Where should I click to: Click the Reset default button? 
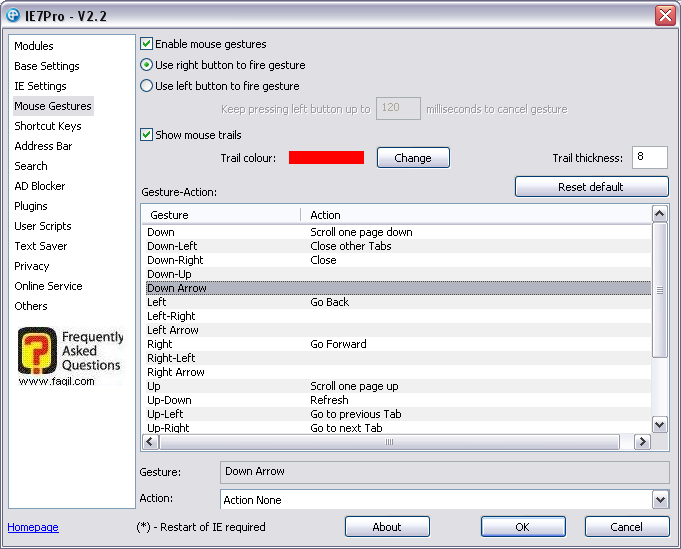(x=591, y=187)
